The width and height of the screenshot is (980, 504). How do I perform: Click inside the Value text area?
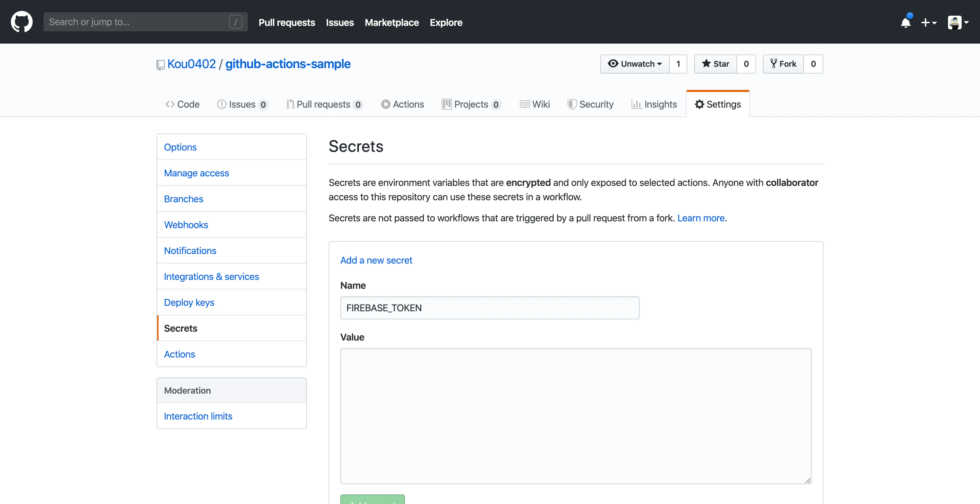pyautogui.click(x=576, y=416)
